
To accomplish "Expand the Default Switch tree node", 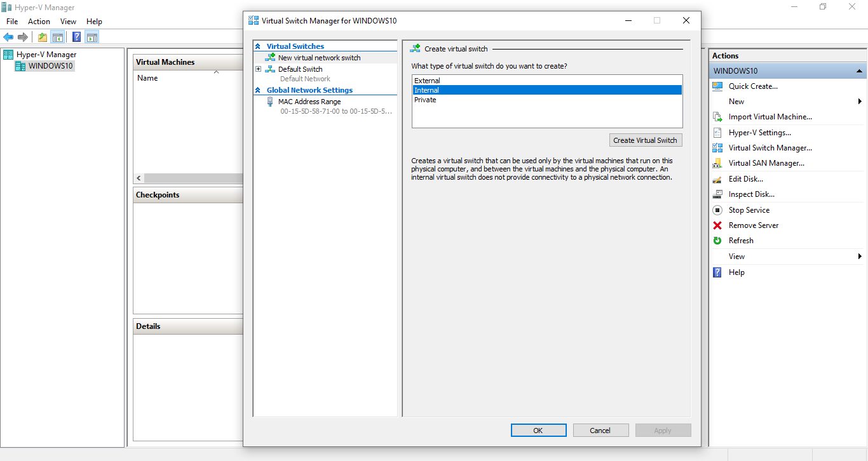I will (x=258, y=69).
